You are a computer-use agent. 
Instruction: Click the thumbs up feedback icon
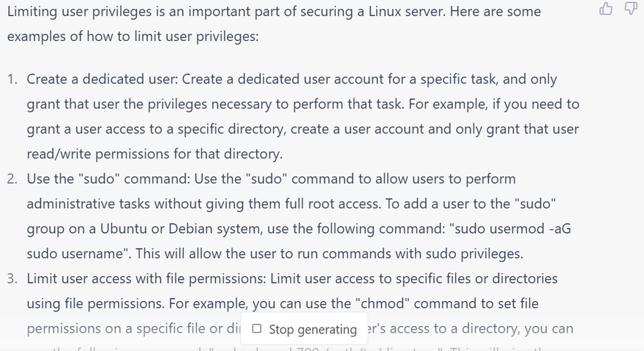click(x=606, y=9)
